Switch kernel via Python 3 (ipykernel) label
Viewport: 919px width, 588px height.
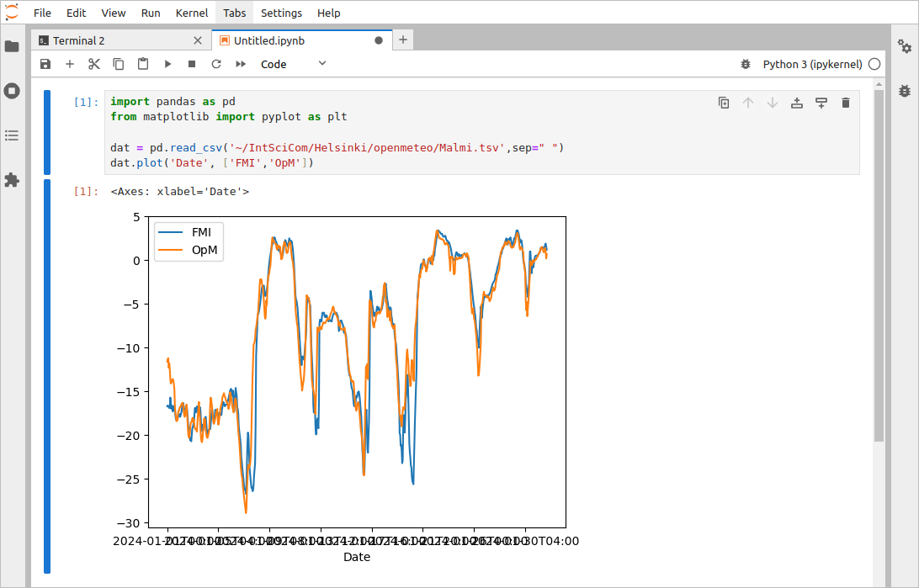click(812, 64)
